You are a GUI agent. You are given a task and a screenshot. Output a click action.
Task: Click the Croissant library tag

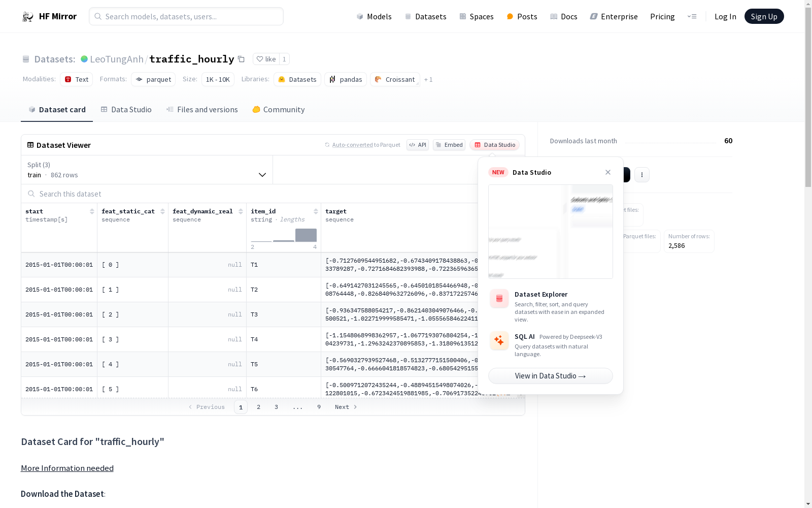(395, 79)
